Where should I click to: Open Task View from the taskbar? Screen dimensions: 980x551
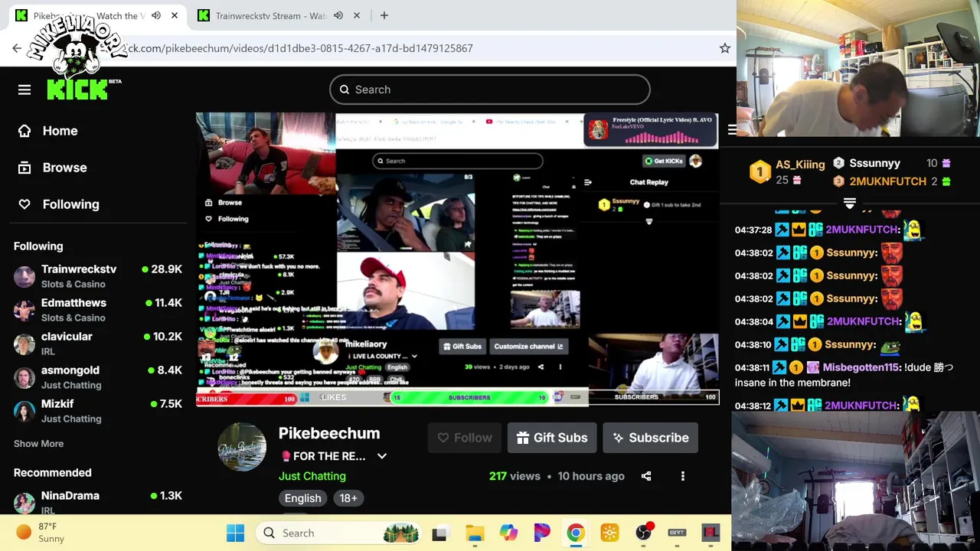[440, 533]
